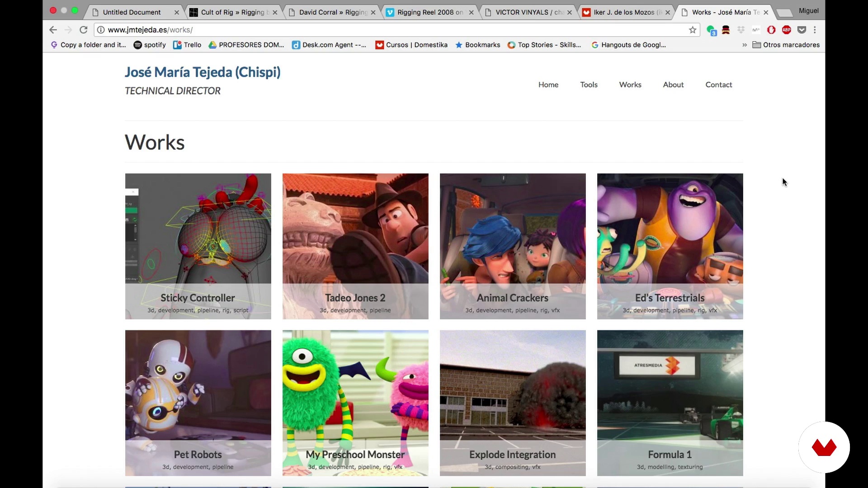Open Works in the site navigation
The height and width of the screenshot is (488, 868).
tap(630, 84)
